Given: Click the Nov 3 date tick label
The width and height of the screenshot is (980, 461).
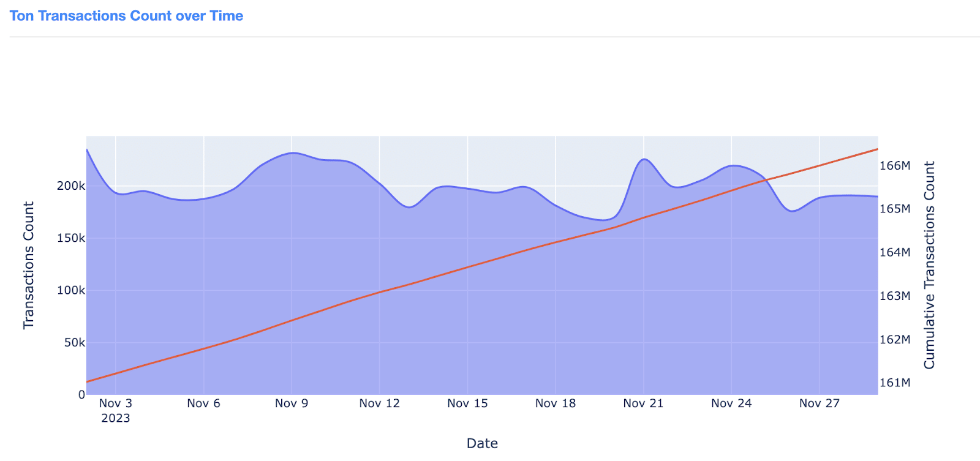Looking at the screenshot, I should coord(115,403).
